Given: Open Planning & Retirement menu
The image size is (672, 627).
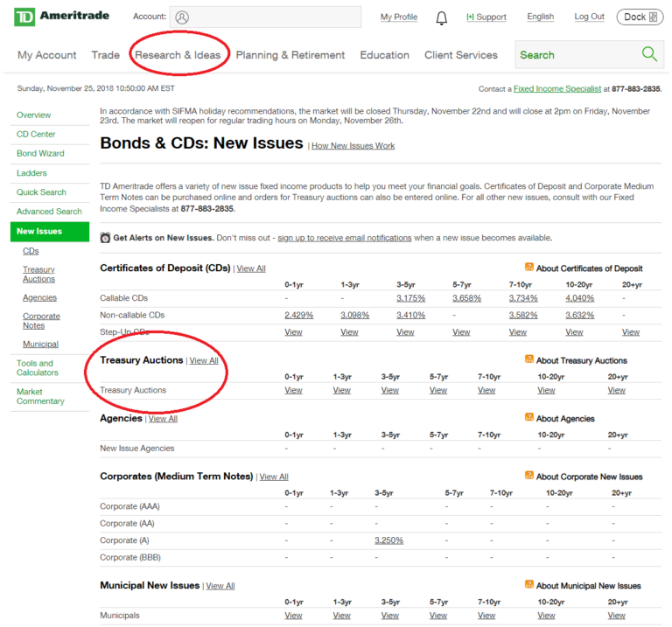Looking at the screenshot, I should click(x=290, y=55).
